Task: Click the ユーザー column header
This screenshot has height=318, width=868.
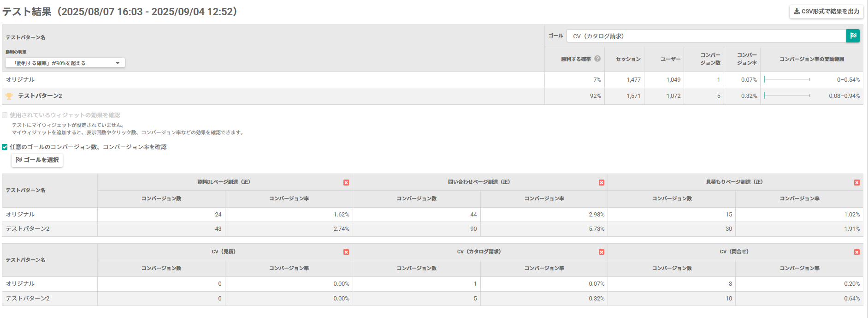Action: [x=670, y=59]
